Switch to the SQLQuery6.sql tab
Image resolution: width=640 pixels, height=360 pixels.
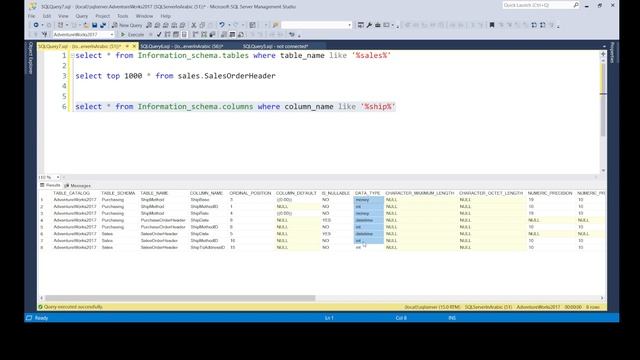click(x=182, y=46)
